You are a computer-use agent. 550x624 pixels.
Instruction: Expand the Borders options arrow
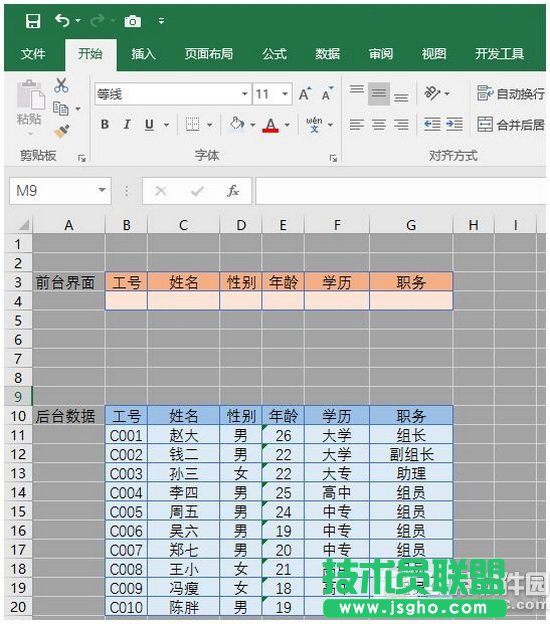(210, 125)
